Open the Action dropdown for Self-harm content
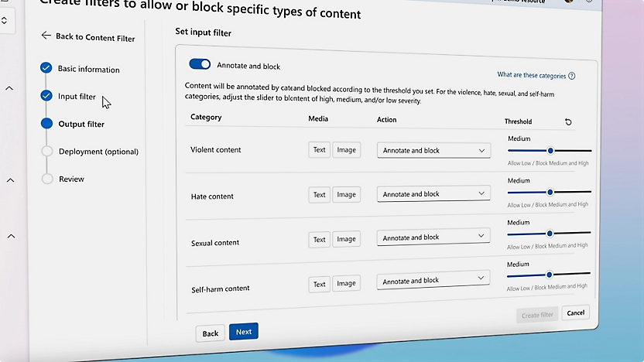Image resolution: width=644 pixels, height=362 pixels. click(433, 281)
